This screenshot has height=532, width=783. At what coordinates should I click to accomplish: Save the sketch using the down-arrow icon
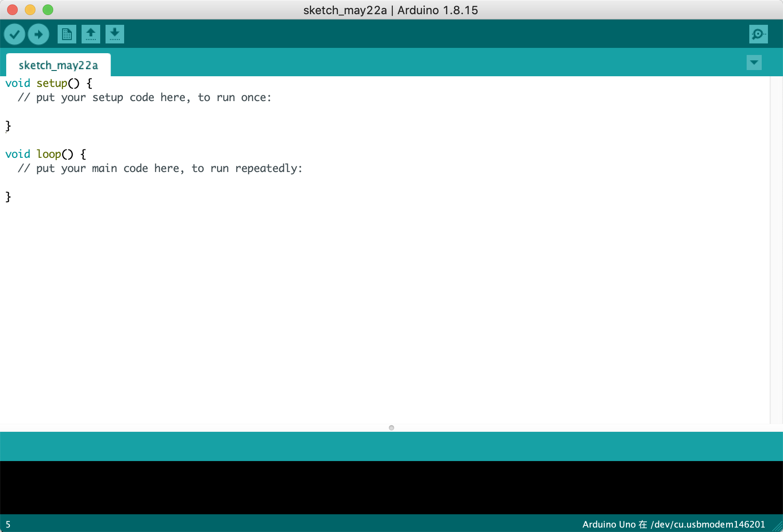tap(115, 34)
